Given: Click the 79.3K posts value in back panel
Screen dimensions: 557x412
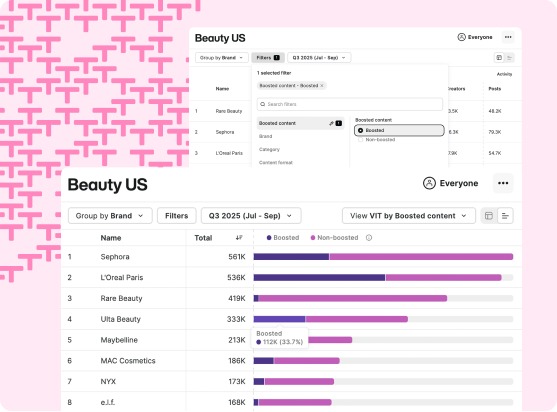Looking at the screenshot, I should 494,132.
